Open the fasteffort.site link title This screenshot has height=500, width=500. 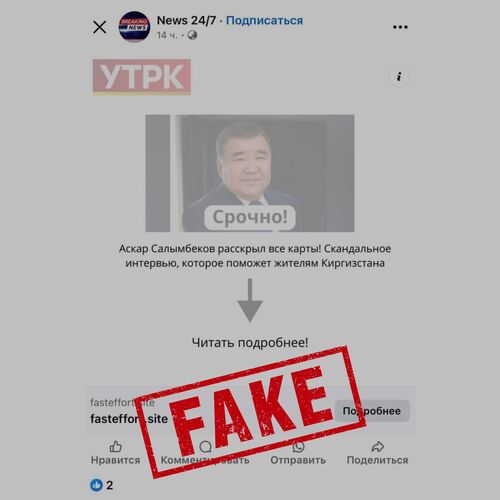[x=129, y=419]
